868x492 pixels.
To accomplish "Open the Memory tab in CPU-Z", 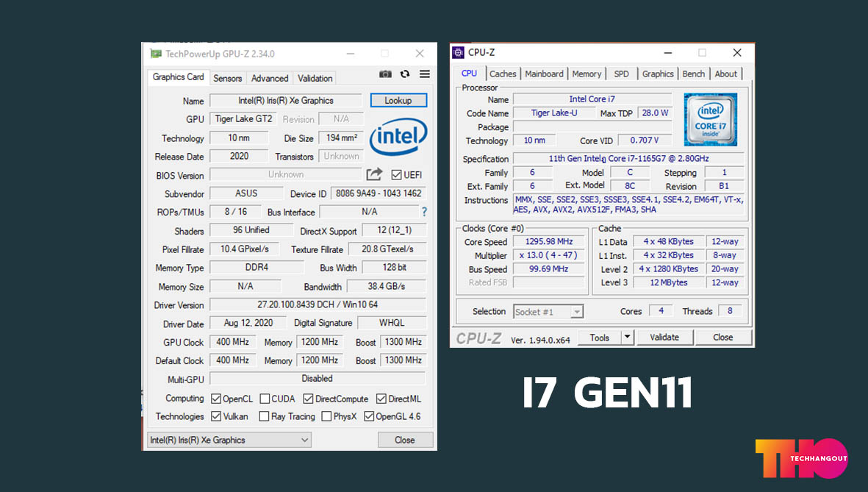I will (x=587, y=74).
